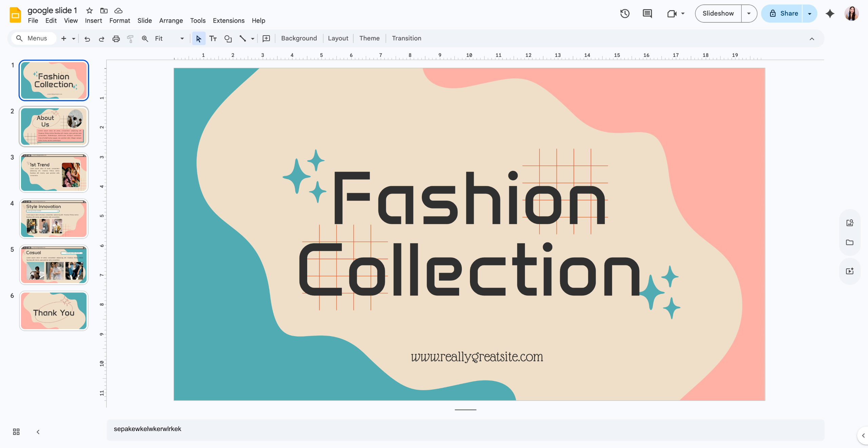Expand the Slideshow options arrow
The height and width of the screenshot is (448, 868).
[749, 14]
